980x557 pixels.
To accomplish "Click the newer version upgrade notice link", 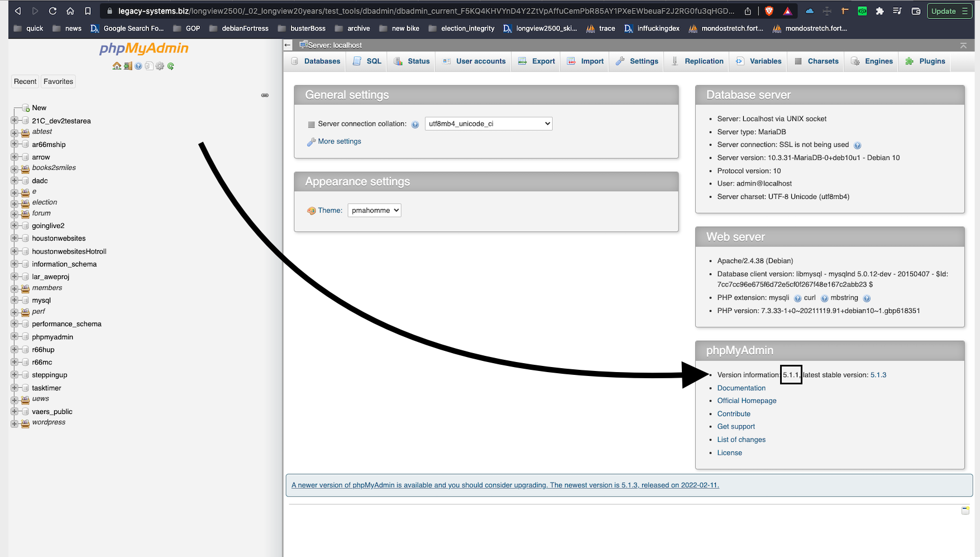I will pos(505,485).
